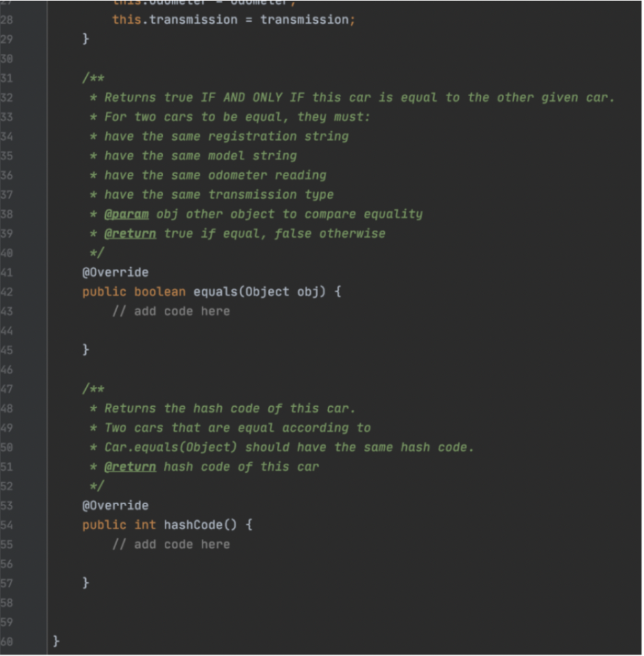
Task: Place cursor on empty line 56
Action: click(343, 565)
